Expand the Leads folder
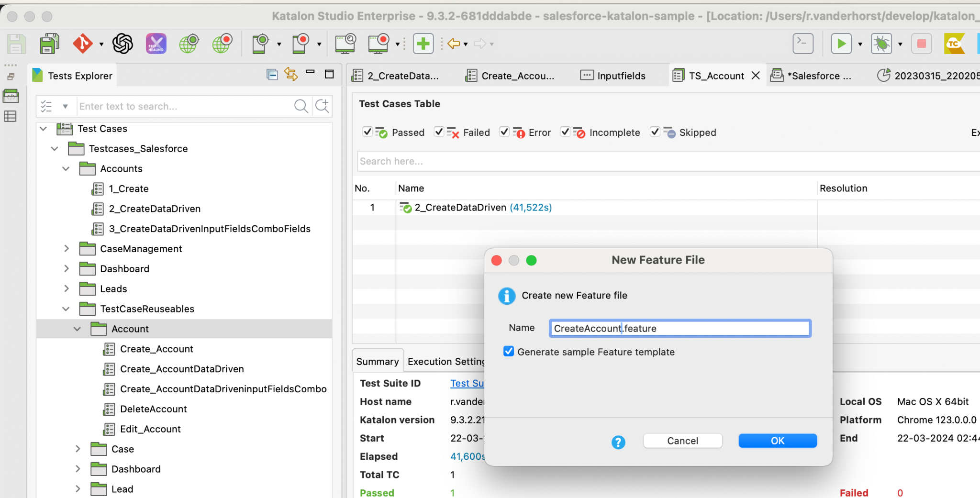This screenshot has height=498, width=980. [x=67, y=289]
